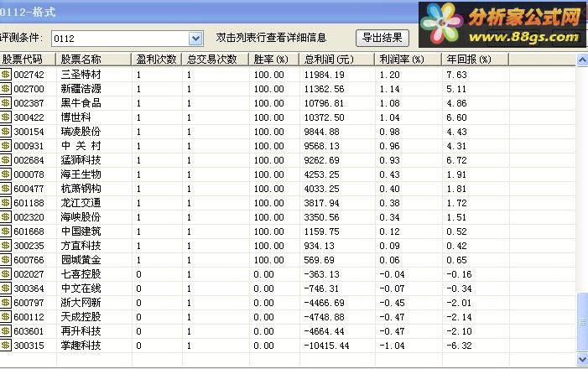Click the scrollbar down arrow
Image resolution: width=588 pixels, height=369 pixels.
tap(582, 359)
